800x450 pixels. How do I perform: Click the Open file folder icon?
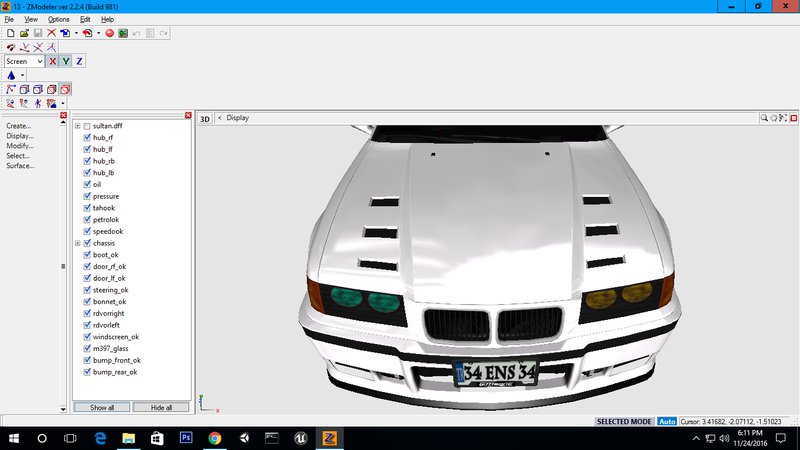pyautogui.click(x=24, y=33)
